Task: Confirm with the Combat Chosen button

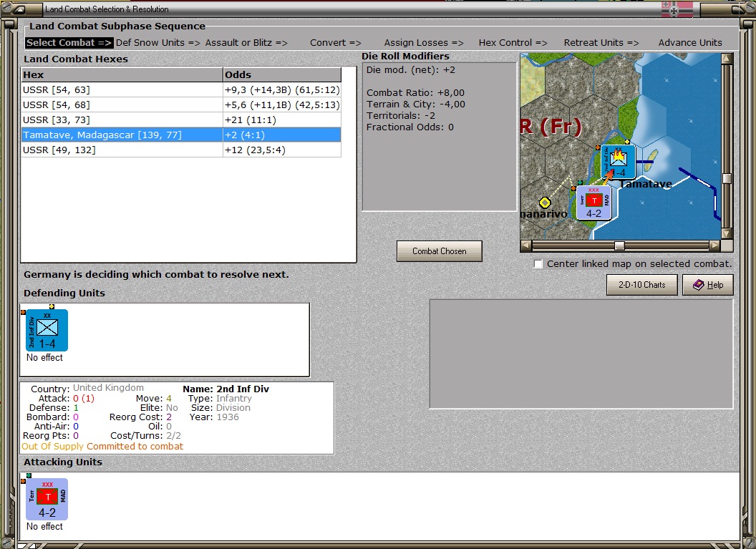Action: coord(440,251)
